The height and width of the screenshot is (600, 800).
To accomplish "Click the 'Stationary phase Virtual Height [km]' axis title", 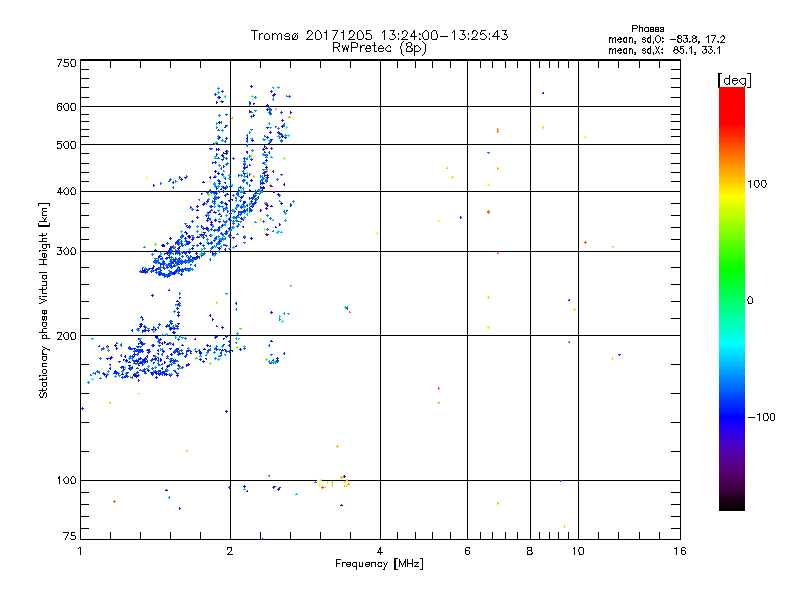I will pos(44,300).
